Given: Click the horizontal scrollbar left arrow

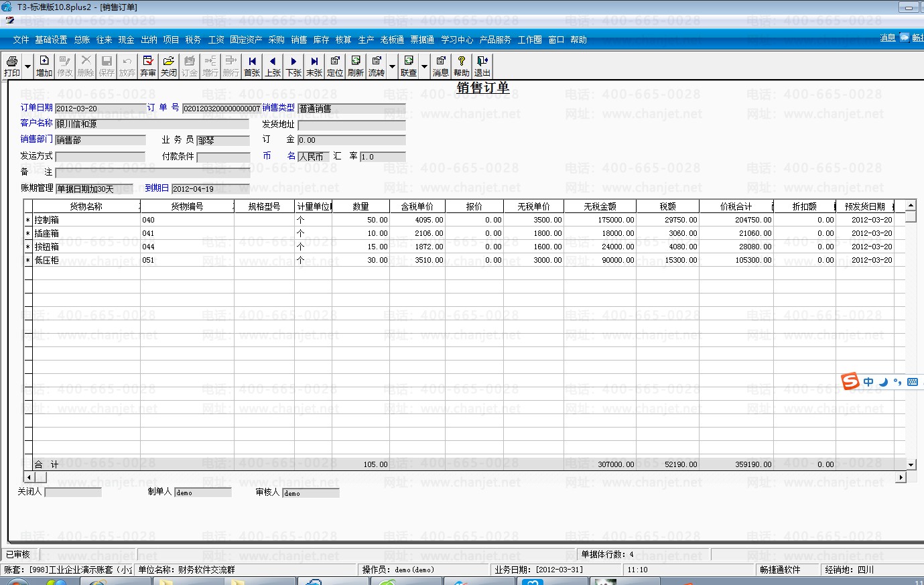Looking at the screenshot, I should click(29, 477).
